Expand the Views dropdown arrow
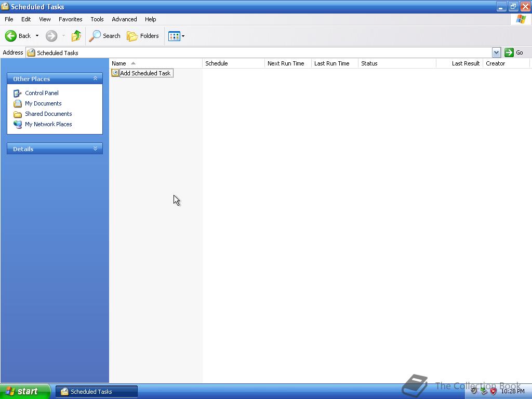The height and width of the screenshot is (399, 532). click(x=183, y=36)
